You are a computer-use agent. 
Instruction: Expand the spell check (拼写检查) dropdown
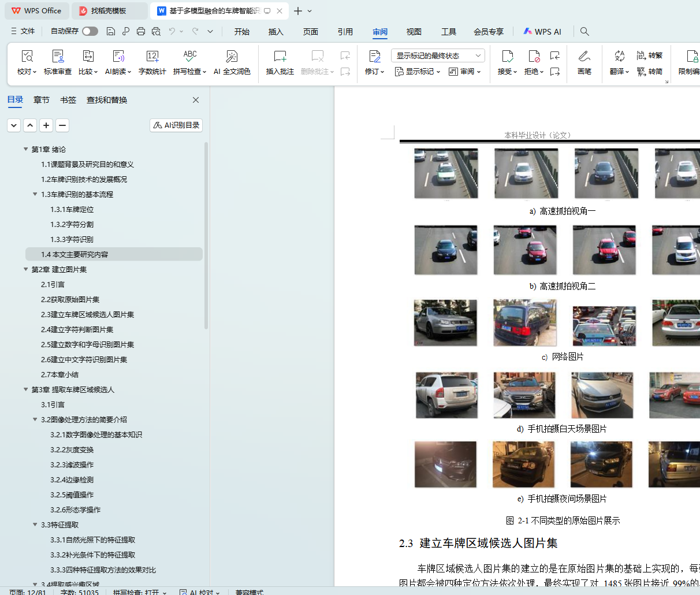204,72
